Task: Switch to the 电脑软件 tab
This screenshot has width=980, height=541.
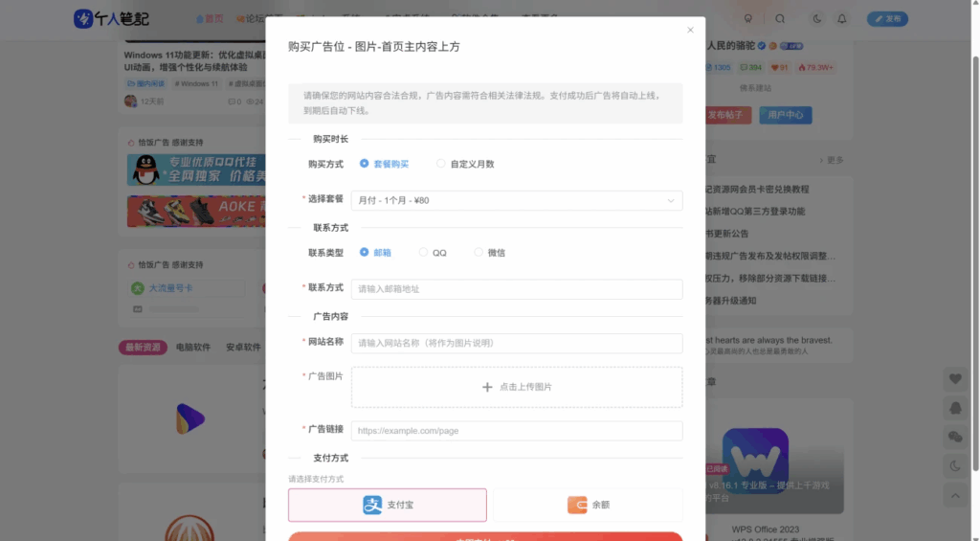Action: point(193,347)
